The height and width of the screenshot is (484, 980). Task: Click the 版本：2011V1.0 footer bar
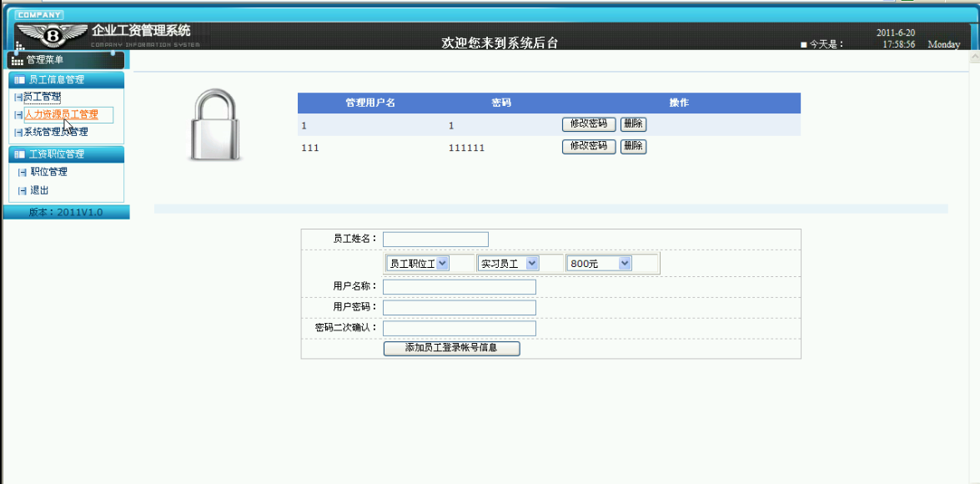[x=66, y=213]
